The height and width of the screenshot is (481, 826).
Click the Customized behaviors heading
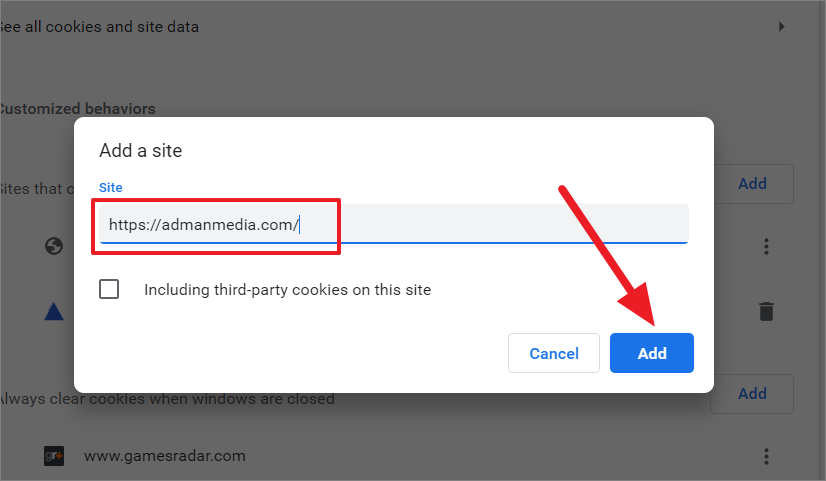77,109
